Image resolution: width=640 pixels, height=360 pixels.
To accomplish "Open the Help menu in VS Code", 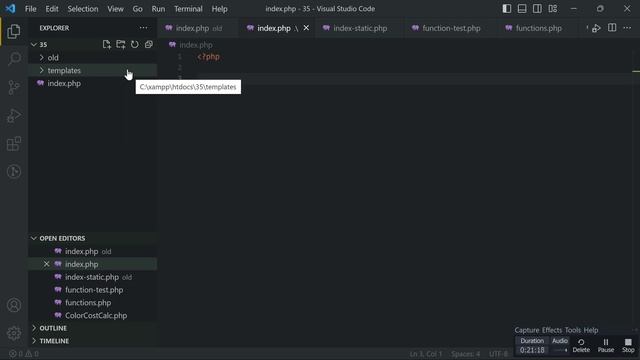I will point(220,9).
